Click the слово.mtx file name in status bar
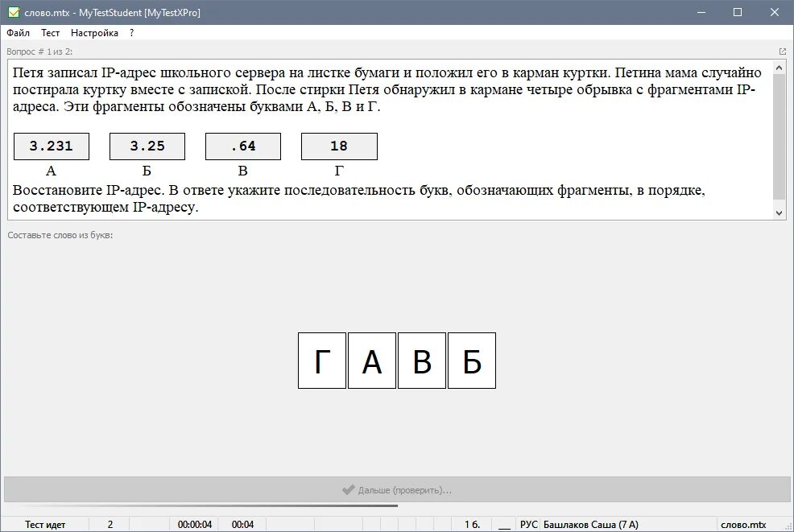 [743, 525]
